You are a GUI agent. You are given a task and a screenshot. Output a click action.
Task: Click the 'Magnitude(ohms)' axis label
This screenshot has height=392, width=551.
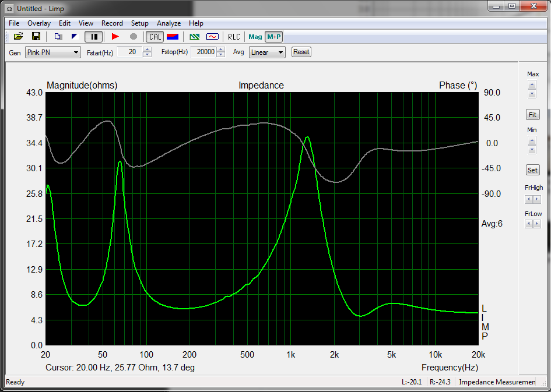click(82, 85)
